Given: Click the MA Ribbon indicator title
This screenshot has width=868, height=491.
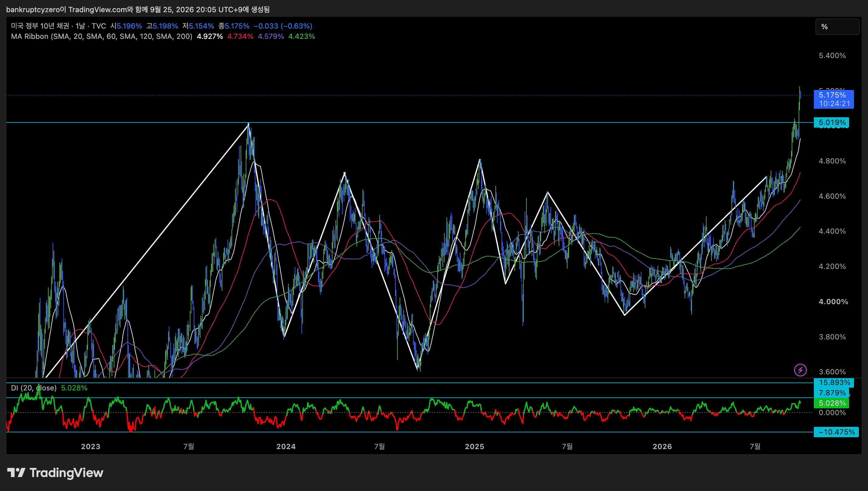Looking at the screenshot, I should pyautogui.click(x=102, y=36).
